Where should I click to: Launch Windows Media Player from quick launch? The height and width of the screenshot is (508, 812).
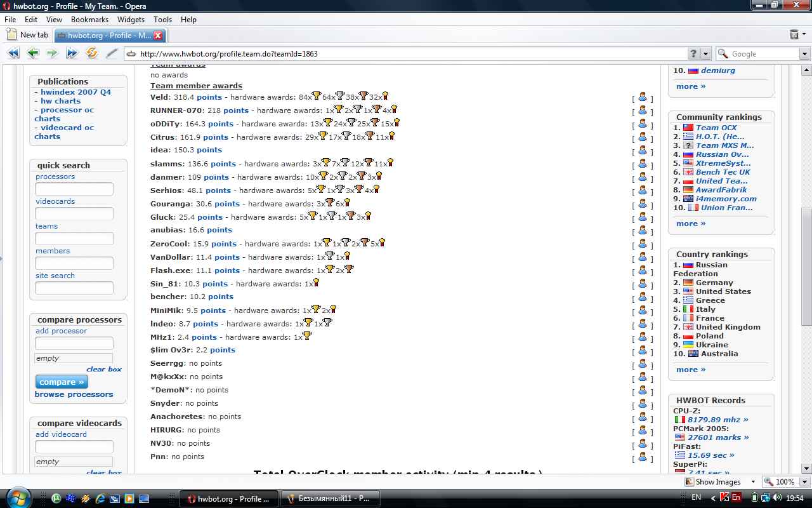[129, 498]
